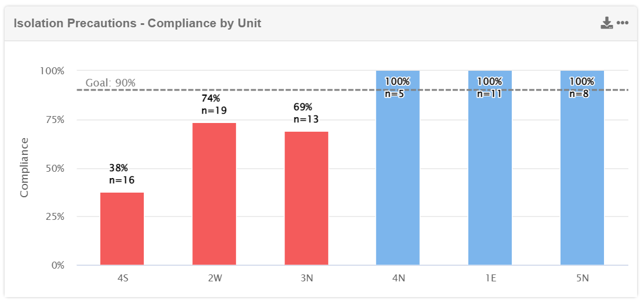
Task: Click the 2W unit axis label
Action: coord(214,278)
